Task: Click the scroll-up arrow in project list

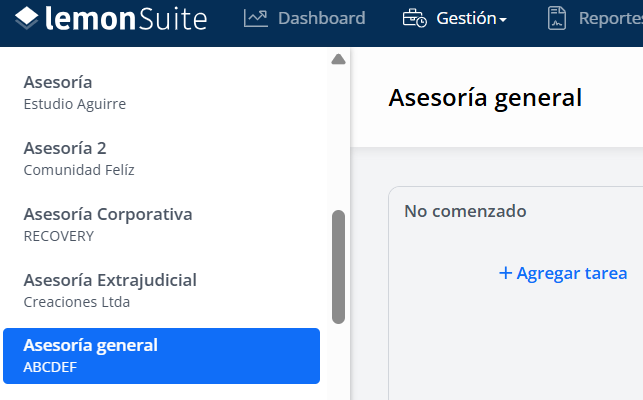Action: [338, 59]
